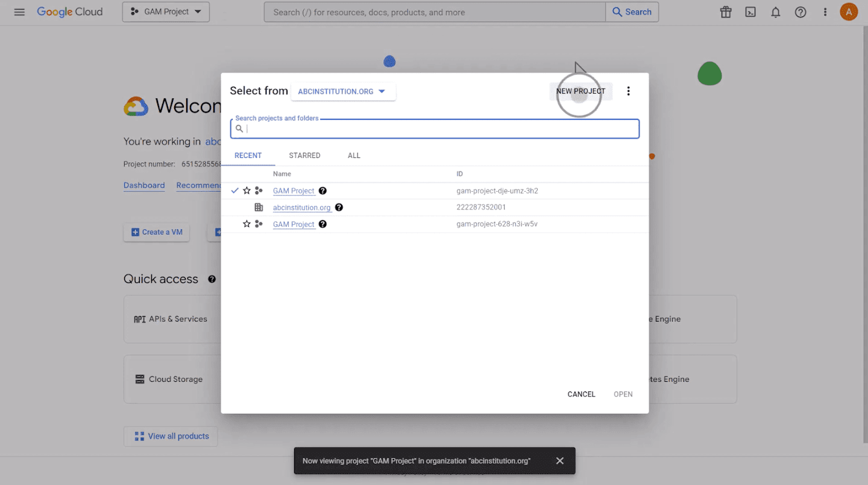Open the APIs & Services card
The image size is (868, 485).
point(172,319)
